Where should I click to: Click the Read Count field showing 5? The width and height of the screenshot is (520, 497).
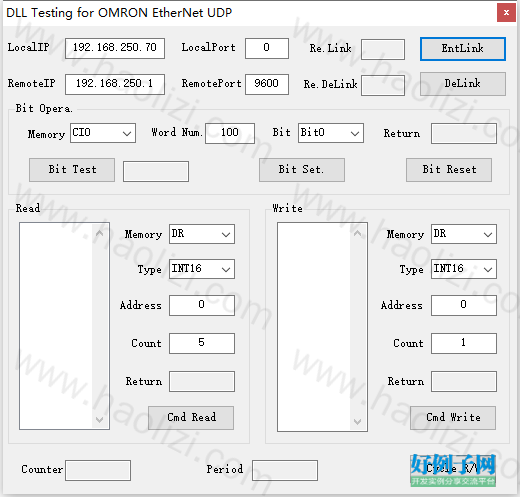point(202,343)
